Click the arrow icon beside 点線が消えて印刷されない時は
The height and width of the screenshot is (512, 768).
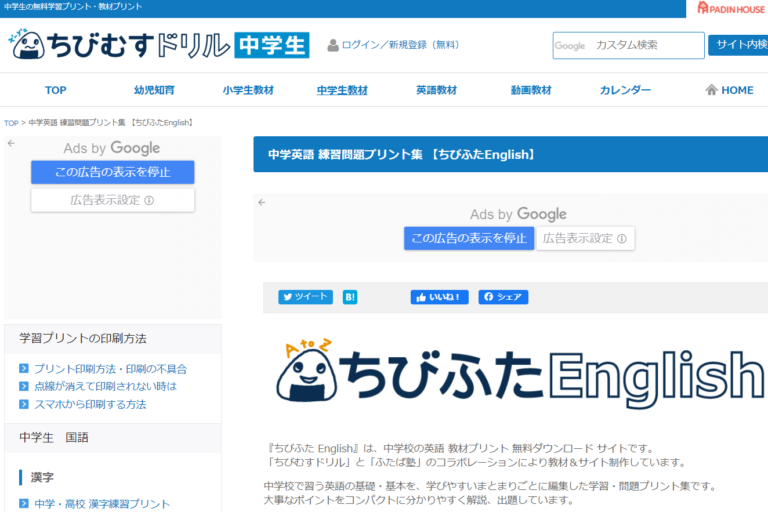pos(24,386)
